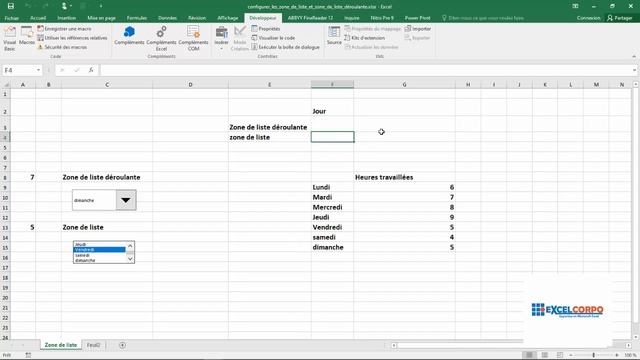Click the zoom out minus button
This screenshot has height=360, width=640.
(x=571, y=355)
